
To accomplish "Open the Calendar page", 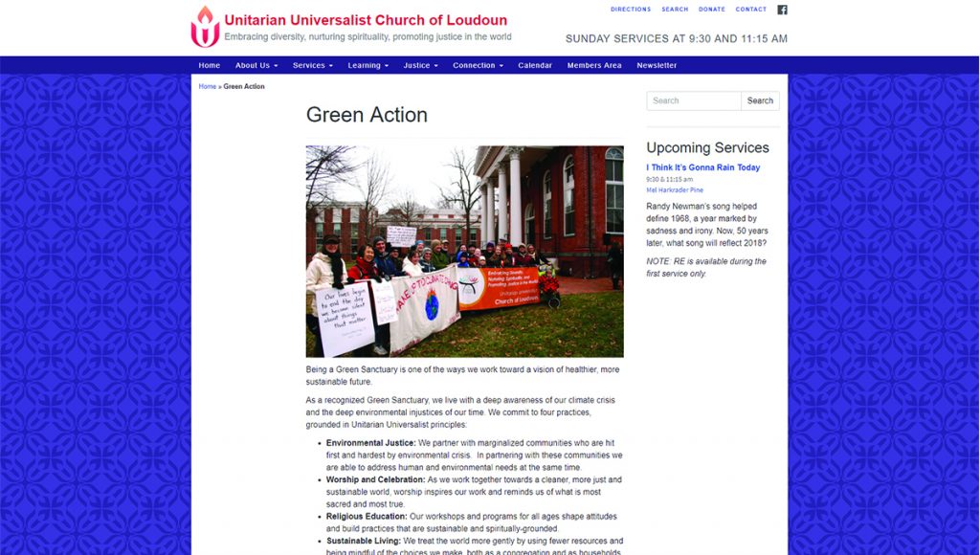I will pos(535,65).
